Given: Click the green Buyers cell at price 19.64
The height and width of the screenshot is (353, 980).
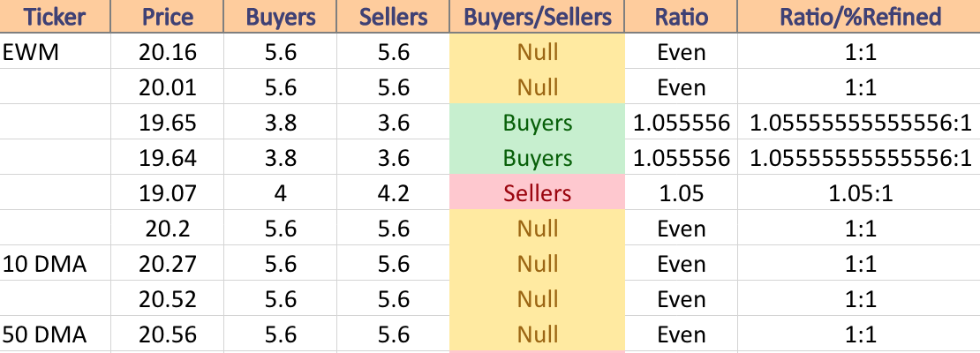Looking at the screenshot, I should pos(537,157).
